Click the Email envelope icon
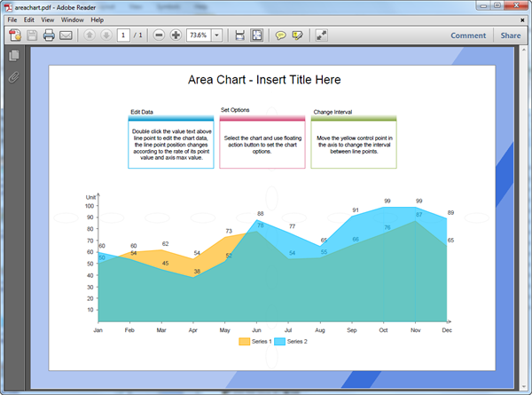This screenshot has width=532, height=395. click(x=66, y=36)
